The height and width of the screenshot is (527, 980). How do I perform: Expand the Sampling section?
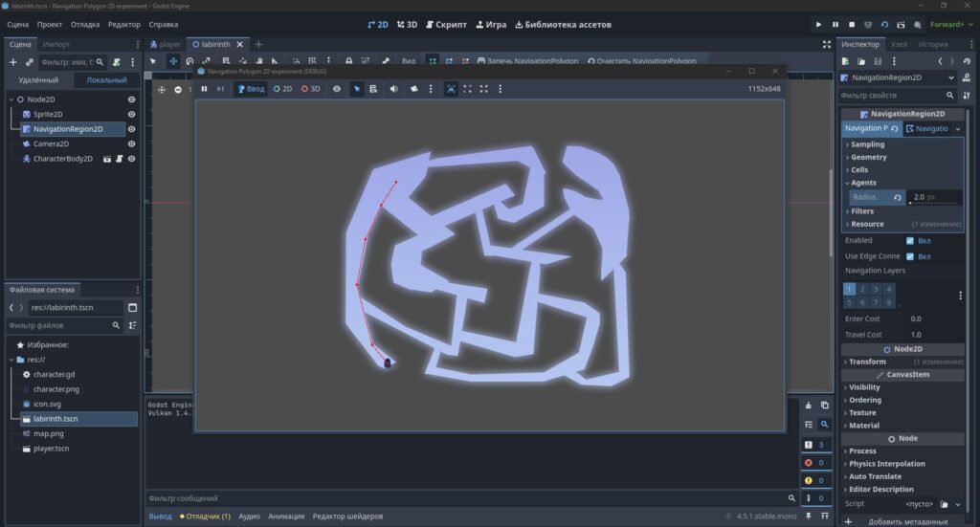pos(867,144)
